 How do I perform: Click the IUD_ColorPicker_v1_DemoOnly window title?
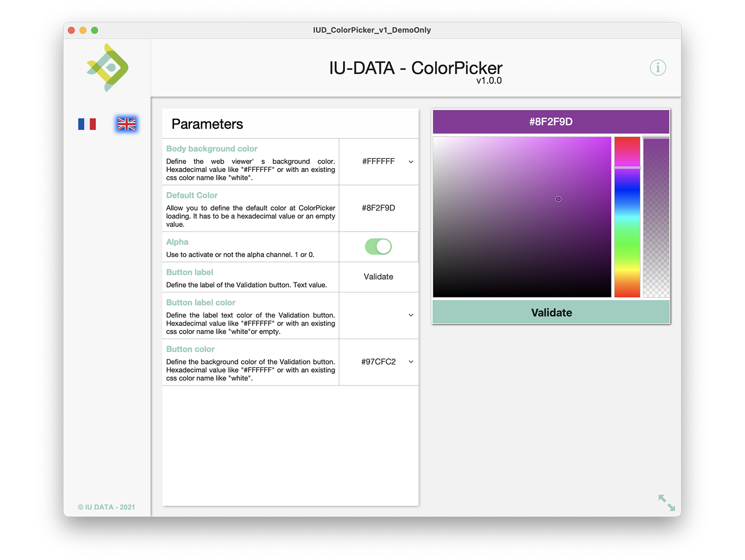(x=372, y=30)
